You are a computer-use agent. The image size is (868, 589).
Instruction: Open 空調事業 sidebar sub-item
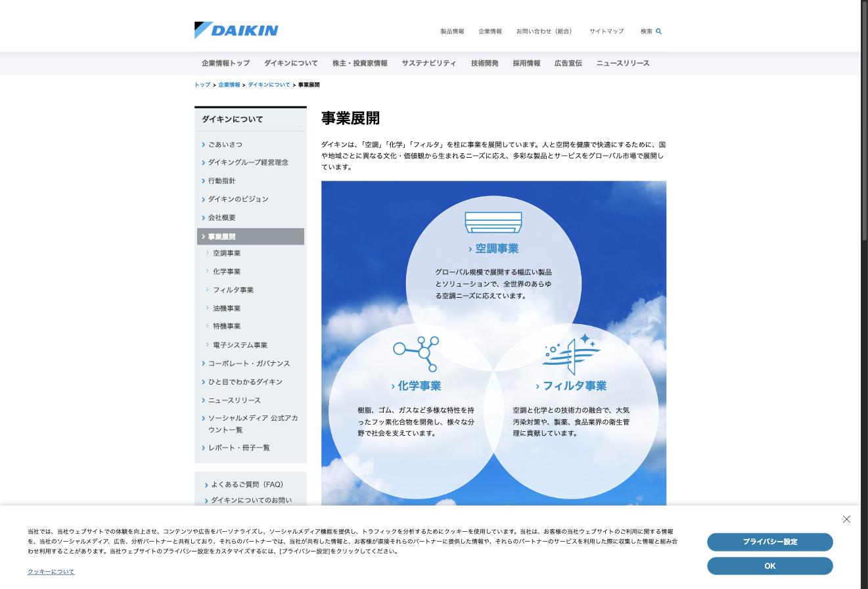(x=227, y=253)
